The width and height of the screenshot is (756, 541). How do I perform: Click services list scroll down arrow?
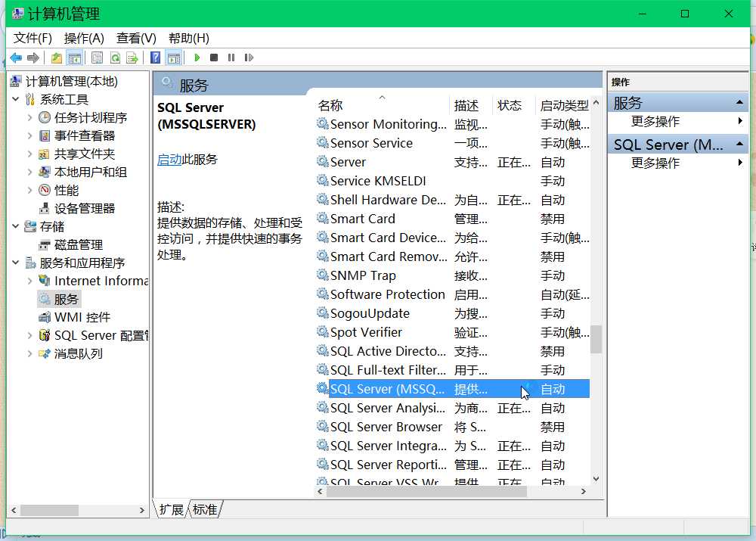pyautogui.click(x=596, y=479)
